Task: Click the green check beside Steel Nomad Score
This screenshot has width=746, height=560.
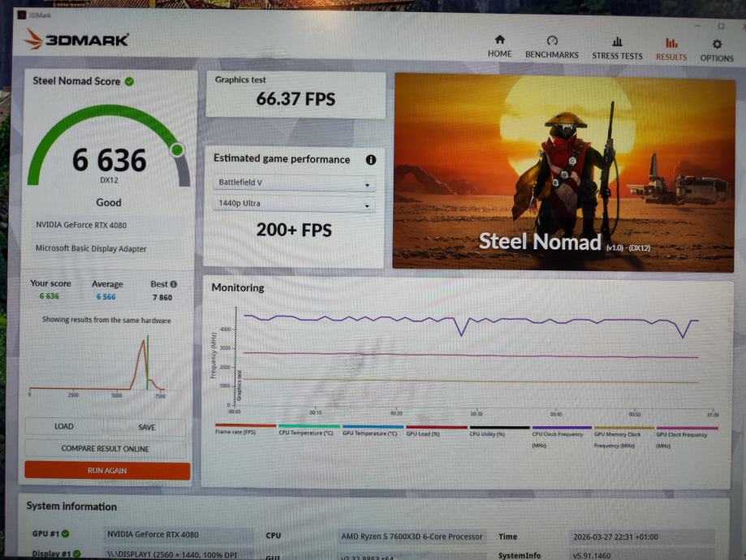Action: (129, 81)
